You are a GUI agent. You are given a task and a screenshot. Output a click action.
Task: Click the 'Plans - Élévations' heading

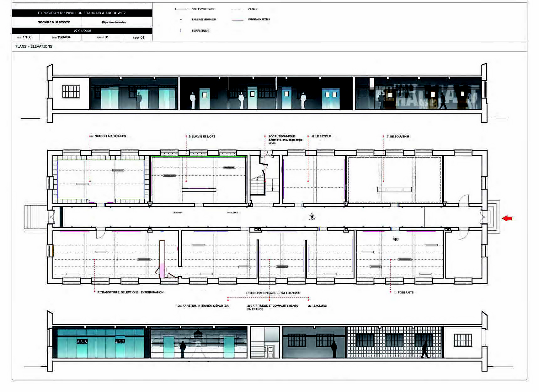click(x=34, y=46)
